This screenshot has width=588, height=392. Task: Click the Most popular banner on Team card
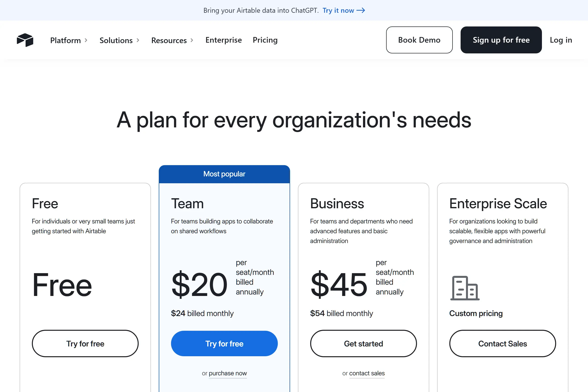click(x=224, y=174)
